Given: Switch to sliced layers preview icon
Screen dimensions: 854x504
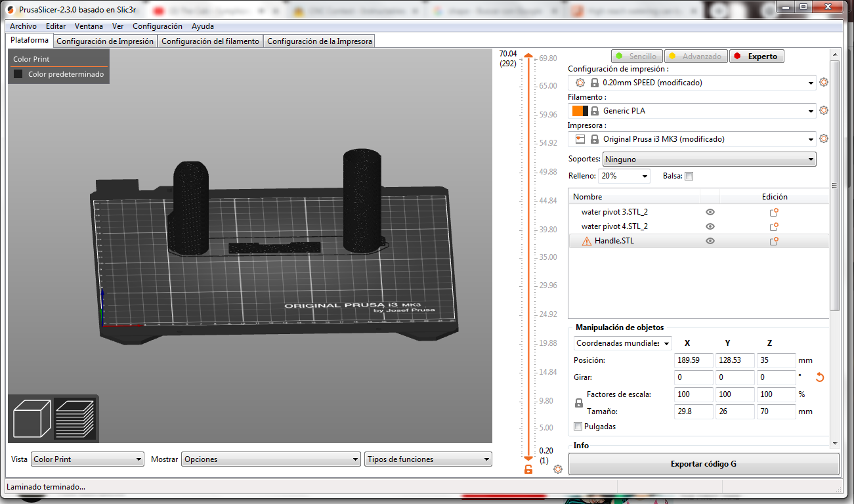Looking at the screenshot, I should click(74, 419).
